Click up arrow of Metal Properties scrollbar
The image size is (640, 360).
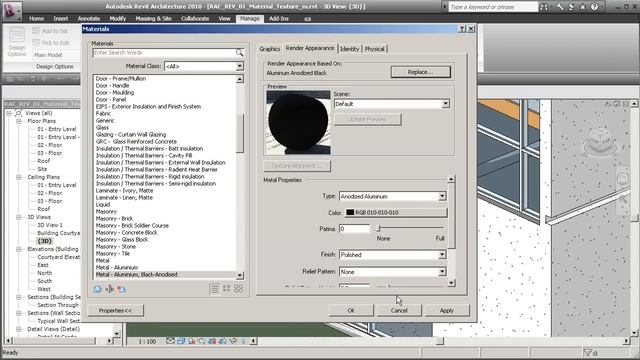(x=451, y=179)
